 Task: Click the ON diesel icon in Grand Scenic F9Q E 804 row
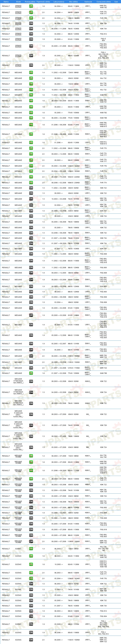31,39
